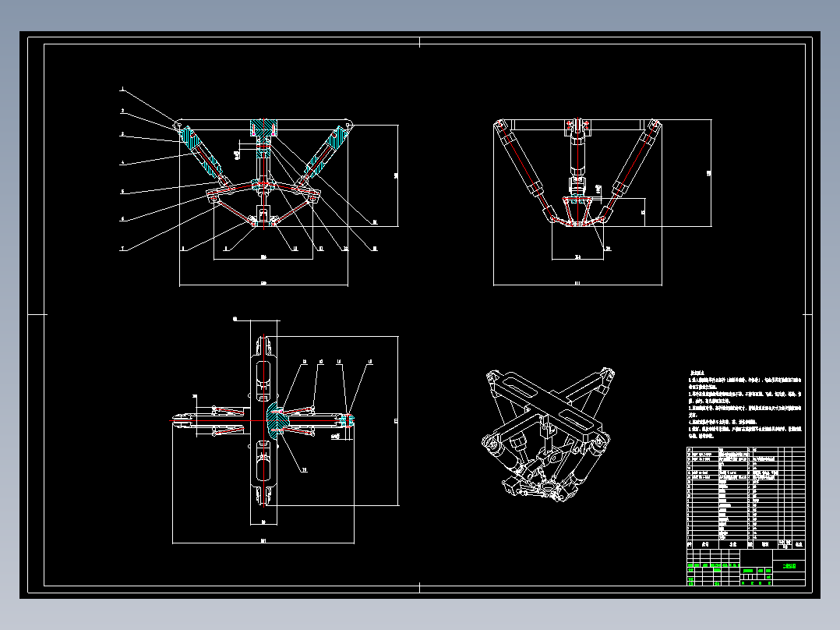Click the bottom width dimension under the plan view

(x=263, y=542)
